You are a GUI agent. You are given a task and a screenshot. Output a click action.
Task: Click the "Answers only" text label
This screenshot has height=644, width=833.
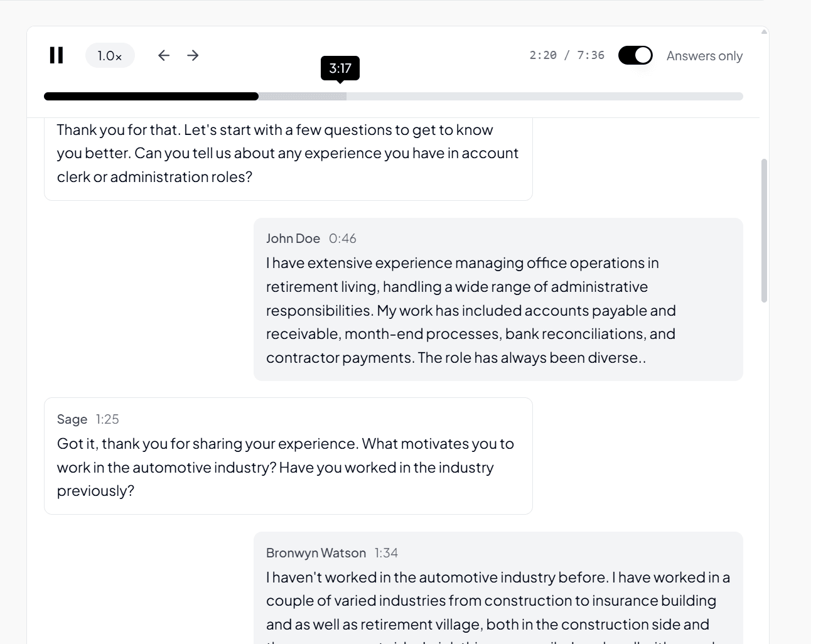(x=704, y=56)
